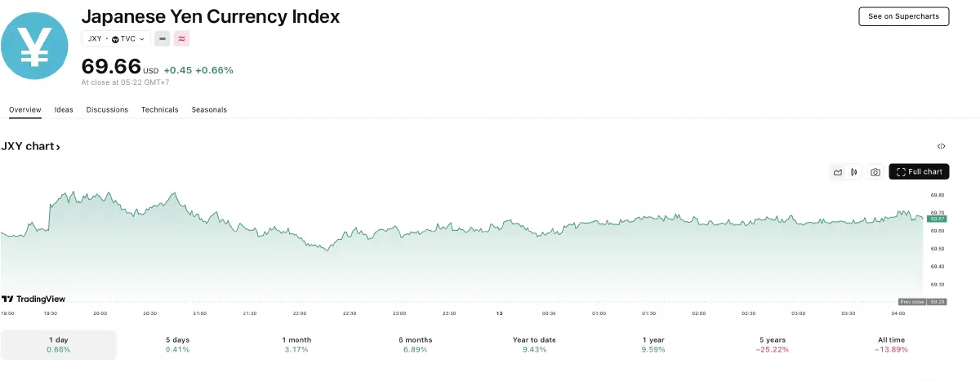Click the Yen currency logo
Image resolution: width=980 pixels, height=381 pixels.
click(37, 46)
